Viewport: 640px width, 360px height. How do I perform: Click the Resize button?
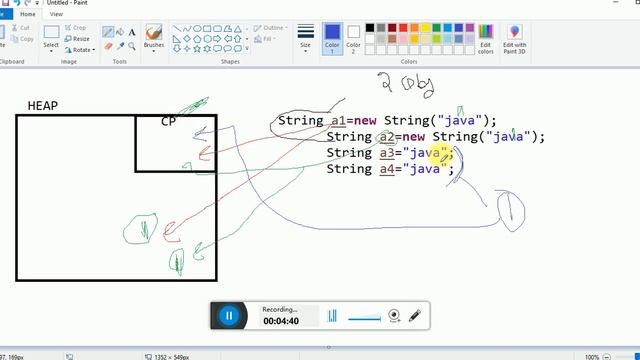(77, 39)
